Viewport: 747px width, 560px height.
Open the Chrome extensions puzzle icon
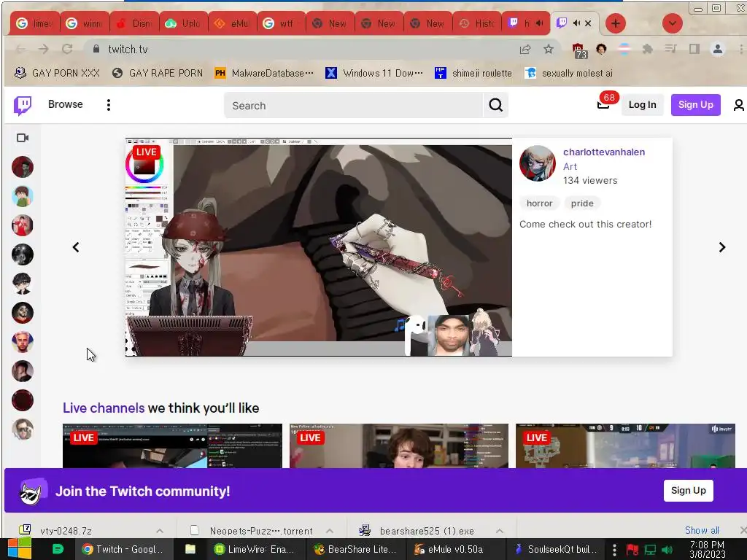point(648,49)
